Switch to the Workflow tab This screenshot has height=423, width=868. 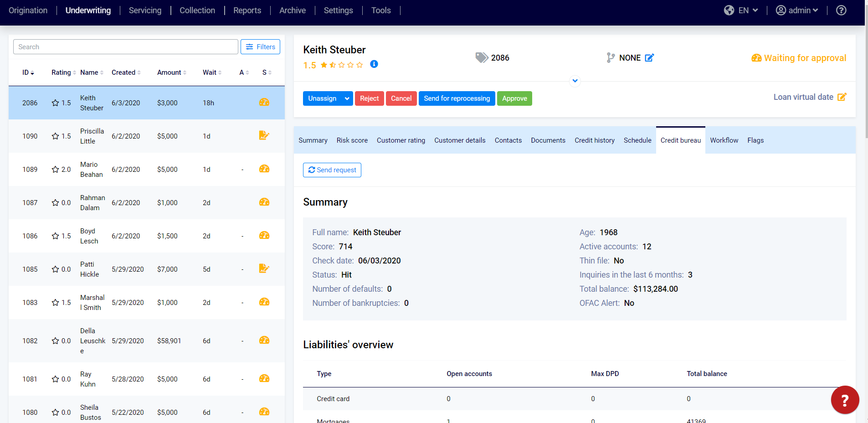click(724, 140)
